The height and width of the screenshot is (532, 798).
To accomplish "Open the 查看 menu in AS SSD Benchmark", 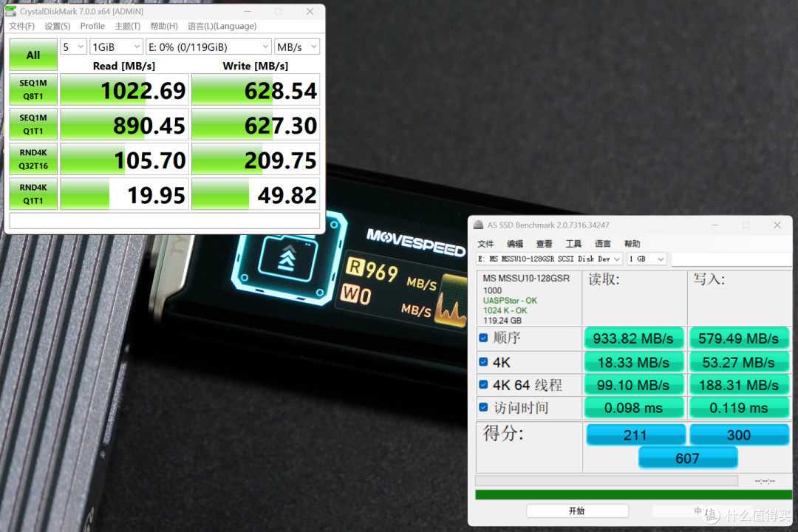I will click(x=544, y=244).
